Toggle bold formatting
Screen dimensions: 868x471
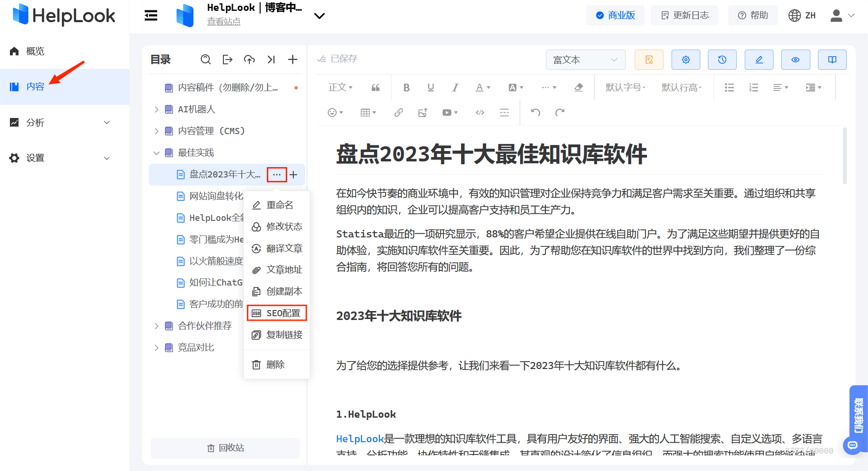407,87
